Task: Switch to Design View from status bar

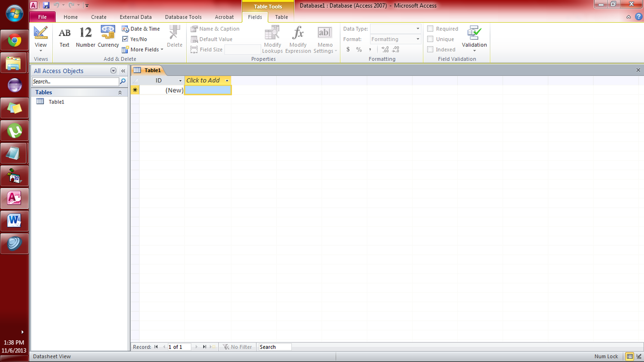Action: tap(638, 356)
